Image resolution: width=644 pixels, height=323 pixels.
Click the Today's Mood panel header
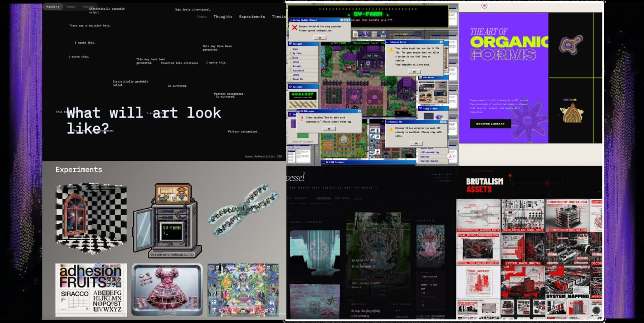tap(433, 109)
